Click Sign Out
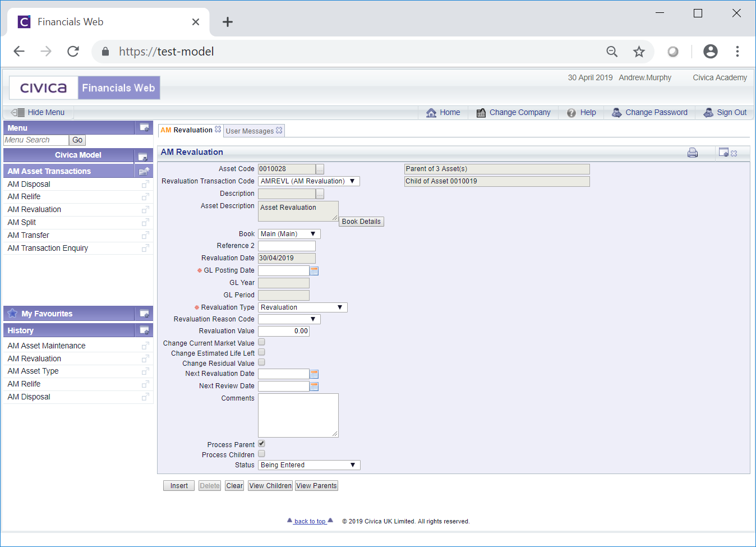The image size is (756, 547). pyautogui.click(x=725, y=112)
